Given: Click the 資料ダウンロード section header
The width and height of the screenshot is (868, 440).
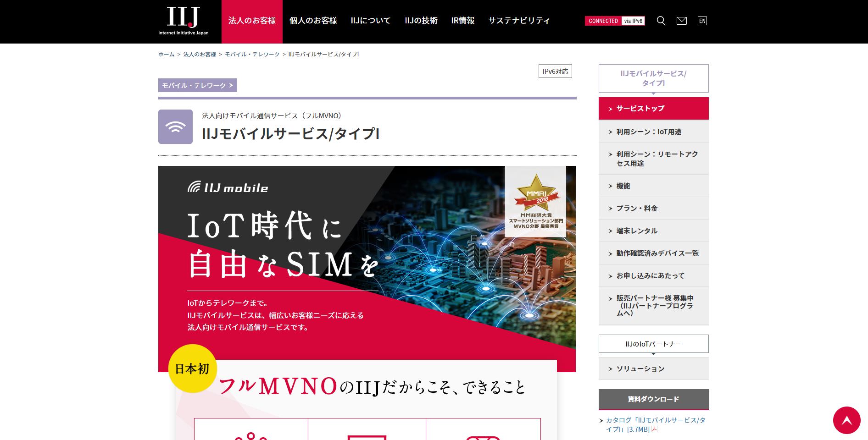Looking at the screenshot, I should tap(654, 399).
